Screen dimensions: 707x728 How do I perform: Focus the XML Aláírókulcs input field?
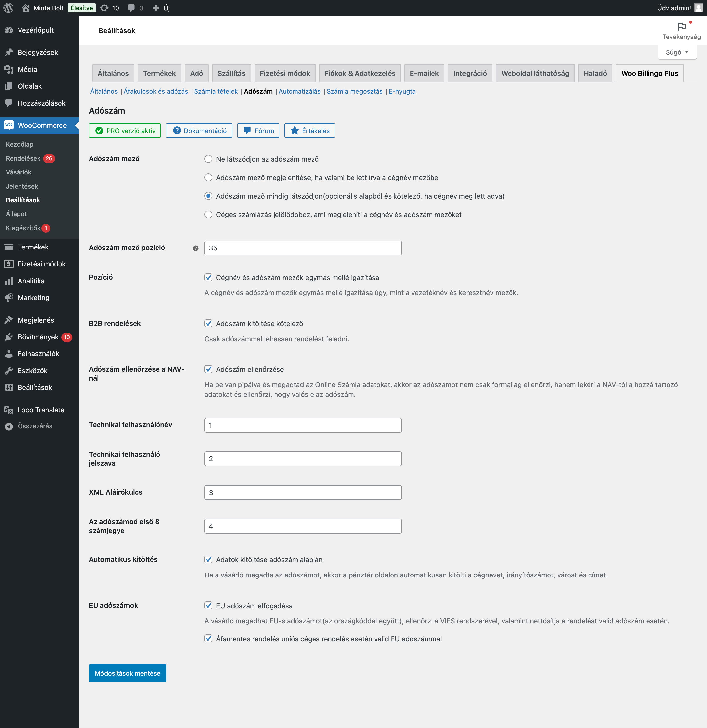303,493
